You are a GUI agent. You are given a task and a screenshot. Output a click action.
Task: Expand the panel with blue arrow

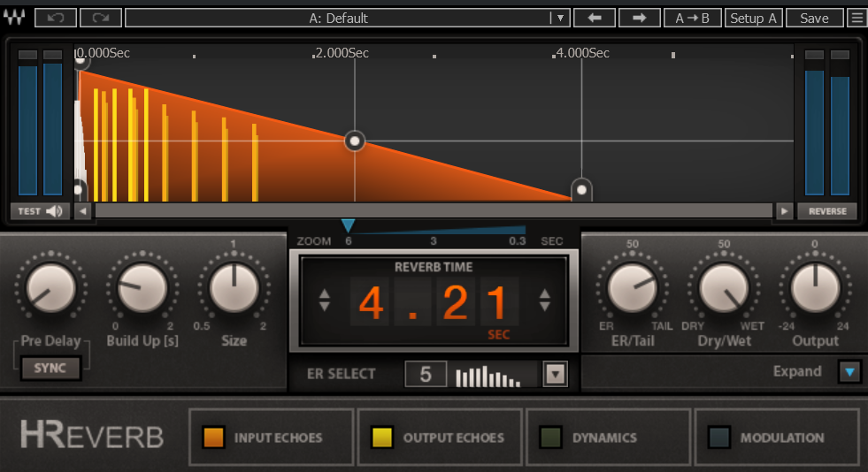tap(849, 371)
